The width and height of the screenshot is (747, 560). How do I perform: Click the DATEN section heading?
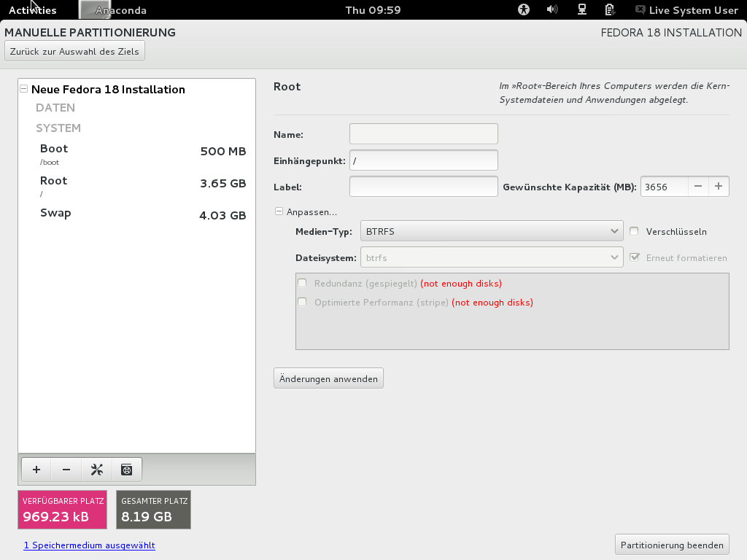click(x=55, y=108)
